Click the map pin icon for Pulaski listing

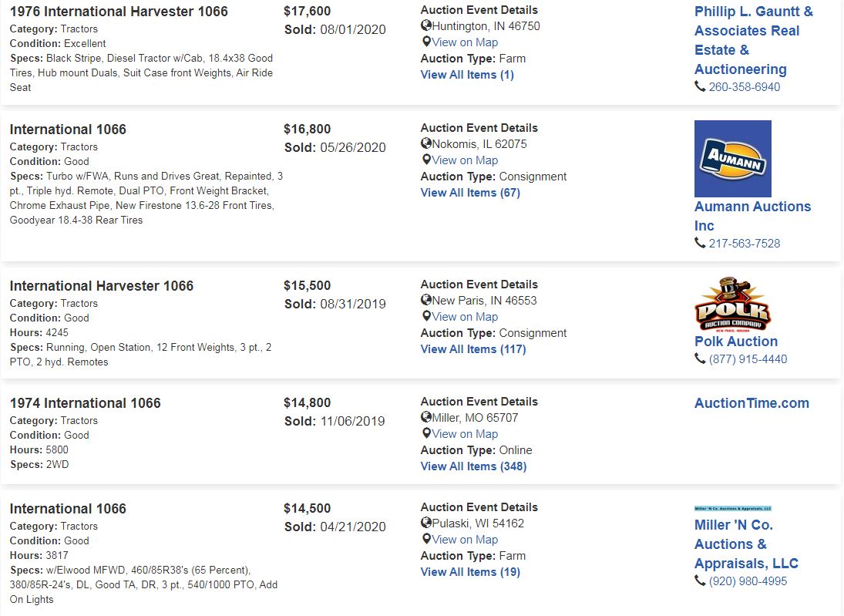pyautogui.click(x=426, y=539)
